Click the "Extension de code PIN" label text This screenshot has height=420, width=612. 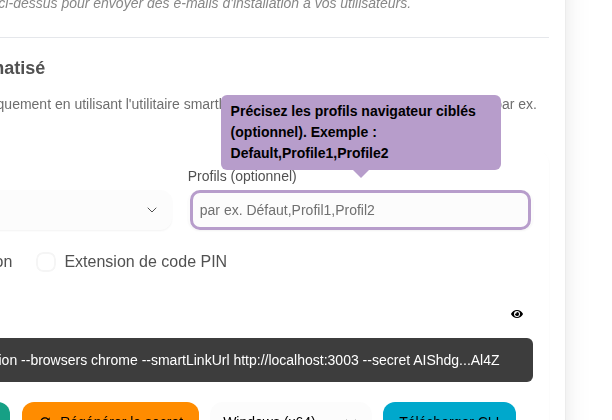[145, 262]
